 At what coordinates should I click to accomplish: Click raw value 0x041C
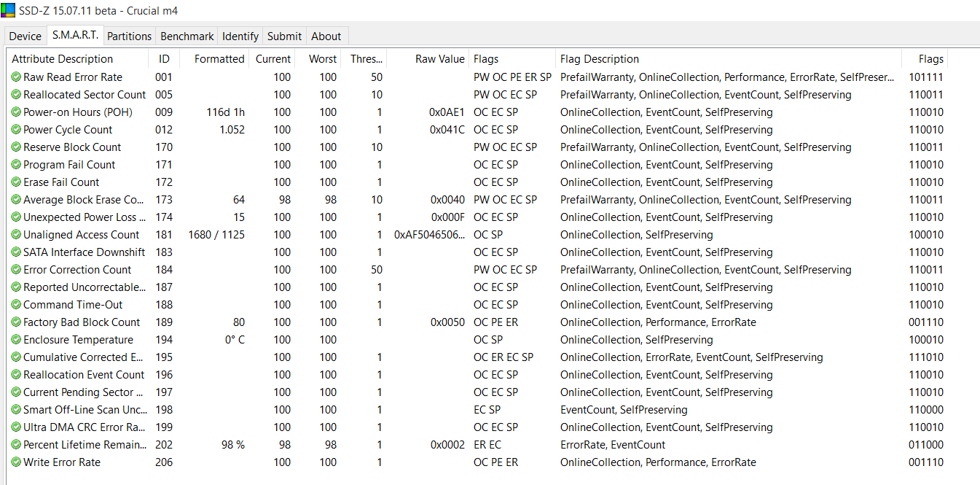click(447, 130)
